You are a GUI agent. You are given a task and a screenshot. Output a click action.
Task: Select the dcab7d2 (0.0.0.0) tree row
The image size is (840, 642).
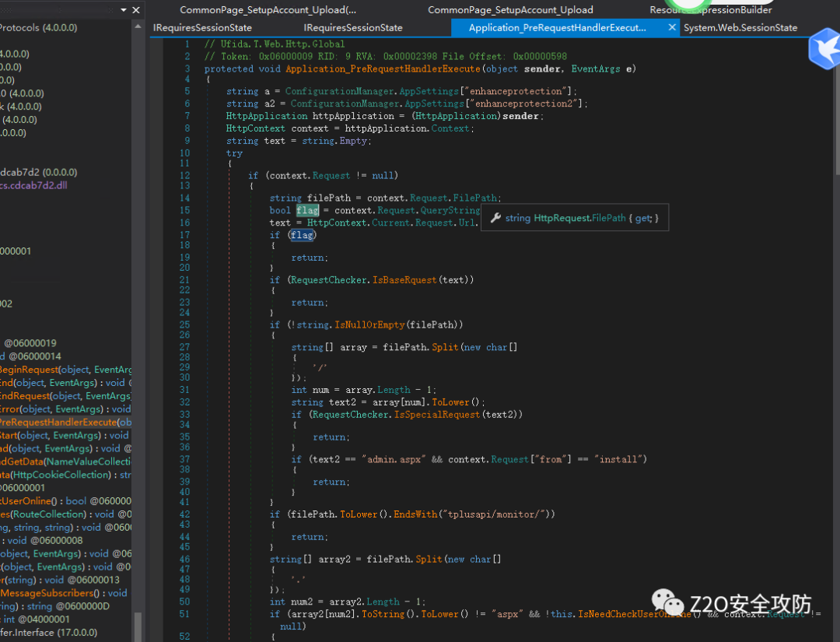[x=39, y=172]
